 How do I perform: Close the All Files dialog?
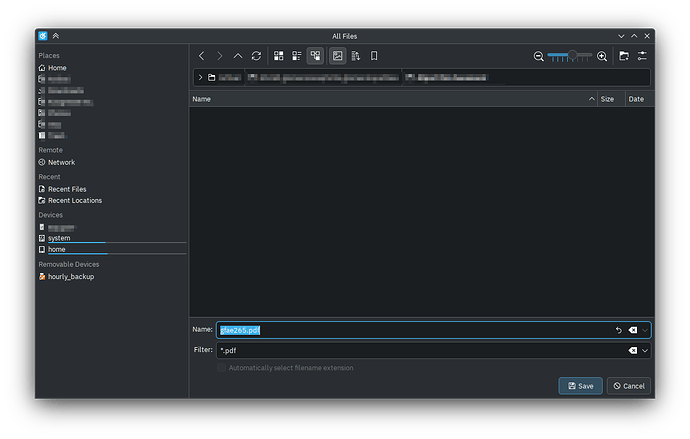pyautogui.click(x=647, y=36)
